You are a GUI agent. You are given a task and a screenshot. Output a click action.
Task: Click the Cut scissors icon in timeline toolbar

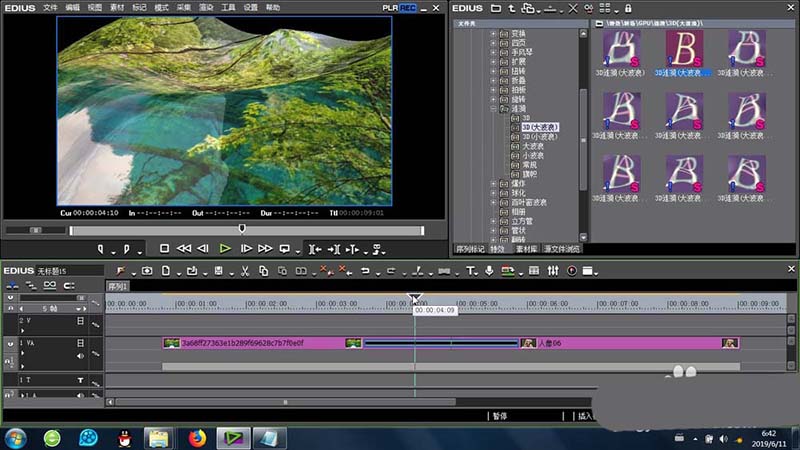(x=245, y=271)
